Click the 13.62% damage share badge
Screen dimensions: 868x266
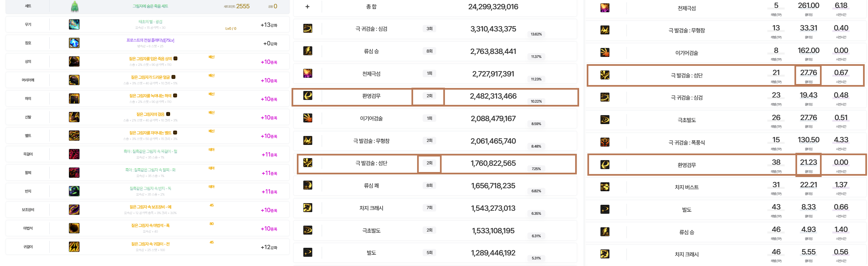(x=536, y=34)
